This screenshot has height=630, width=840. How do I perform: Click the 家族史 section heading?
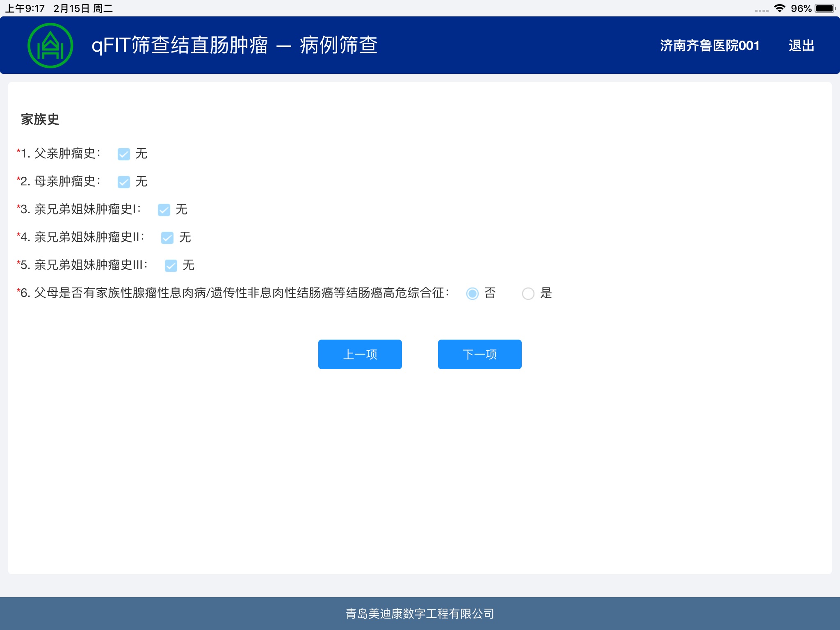[40, 119]
